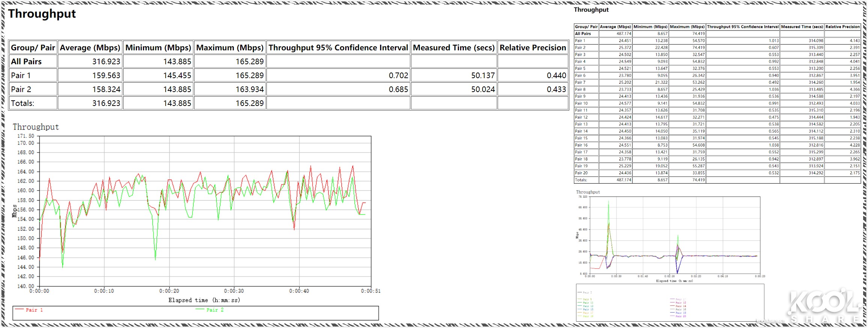Image resolution: width=868 pixels, height=328 pixels.
Task: Click the Mbps axis label on large chart
Action: pos(14,211)
